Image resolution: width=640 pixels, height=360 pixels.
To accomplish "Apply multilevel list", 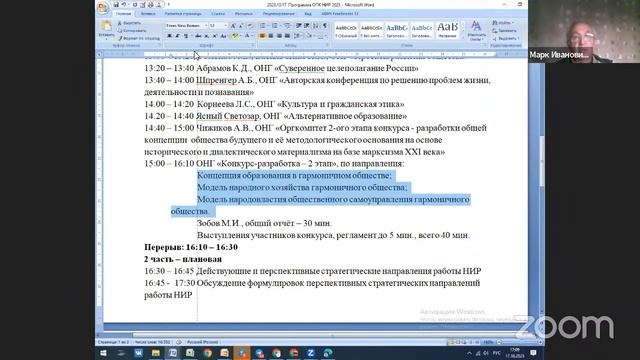I will coord(287,26).
